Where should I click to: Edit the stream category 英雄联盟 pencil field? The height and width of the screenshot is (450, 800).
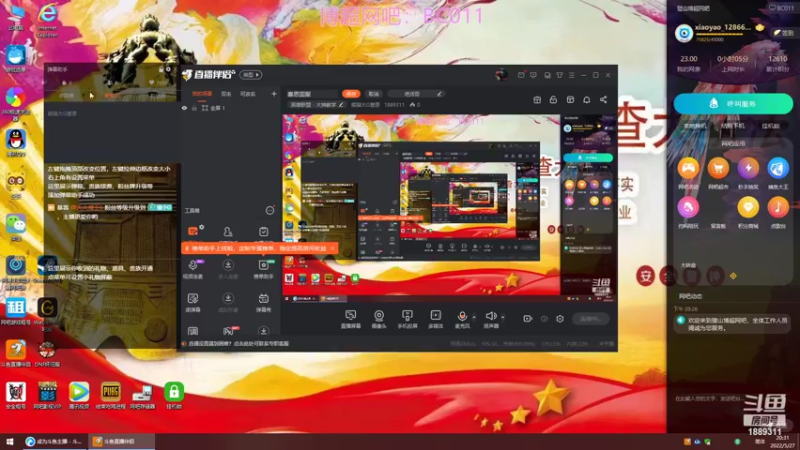point(317,105)
